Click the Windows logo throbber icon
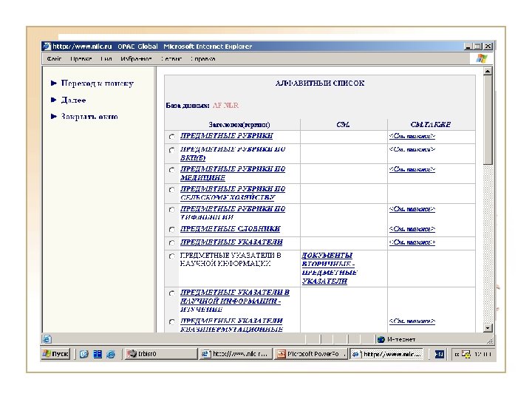 pos(482,58)
